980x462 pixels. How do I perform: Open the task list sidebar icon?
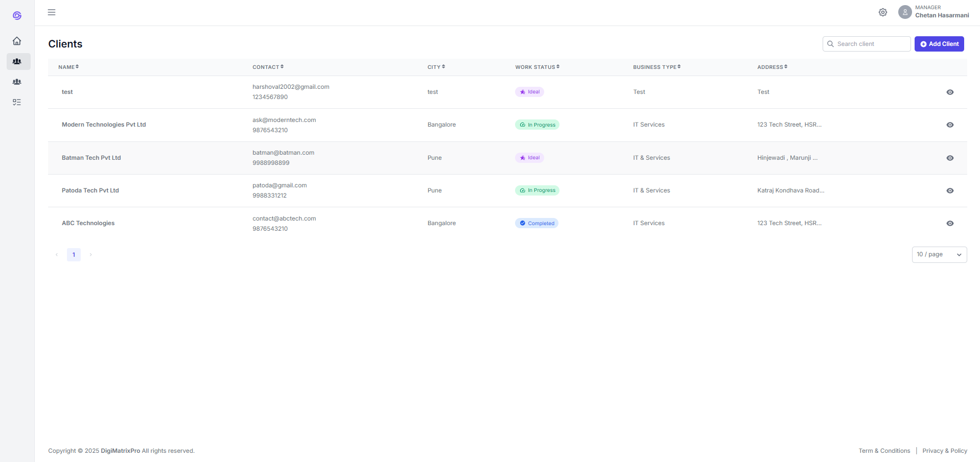pos(17,102)
